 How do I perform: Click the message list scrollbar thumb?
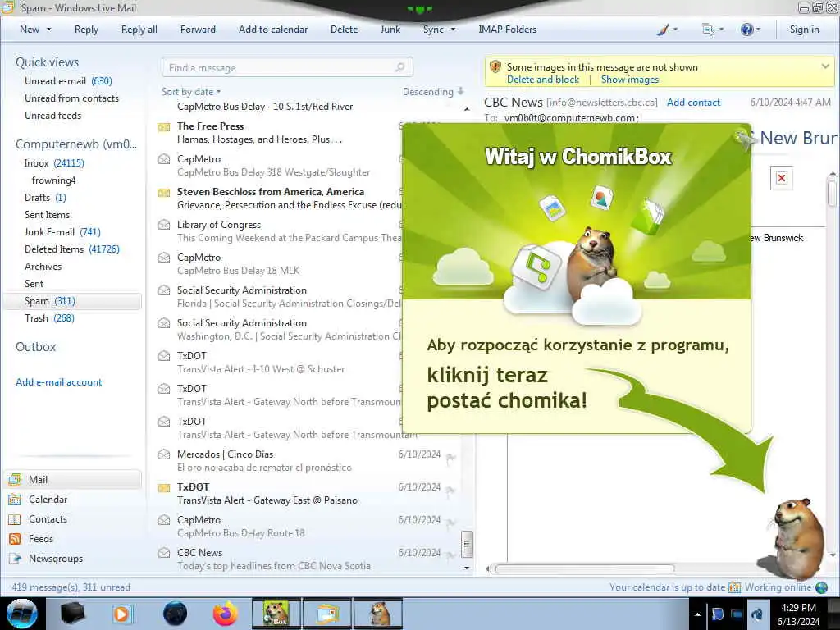point(467,545)
